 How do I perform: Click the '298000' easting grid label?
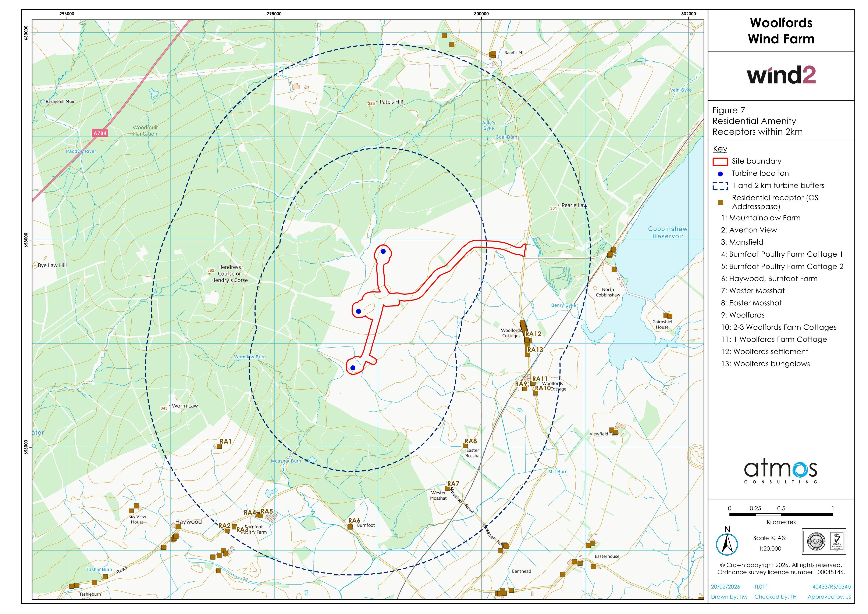point(274,14)
